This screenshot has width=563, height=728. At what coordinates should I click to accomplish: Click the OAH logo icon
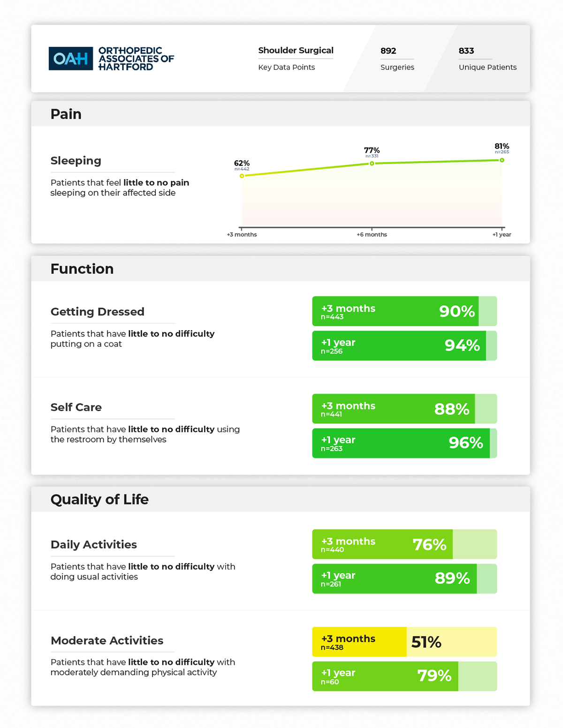[70, 59]
